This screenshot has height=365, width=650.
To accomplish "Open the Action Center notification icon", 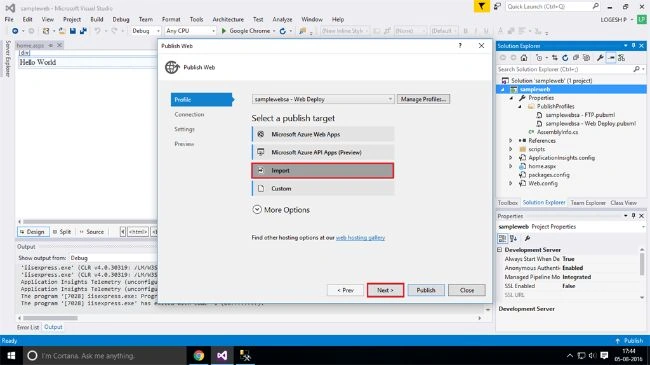I will pyautogui.click(x=604, y=355).
